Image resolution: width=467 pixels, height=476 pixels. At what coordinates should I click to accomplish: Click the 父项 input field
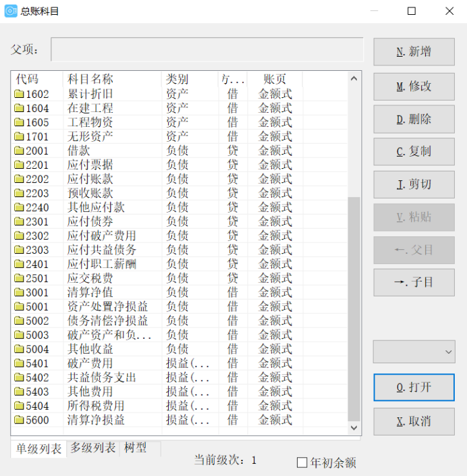[207, 49]
